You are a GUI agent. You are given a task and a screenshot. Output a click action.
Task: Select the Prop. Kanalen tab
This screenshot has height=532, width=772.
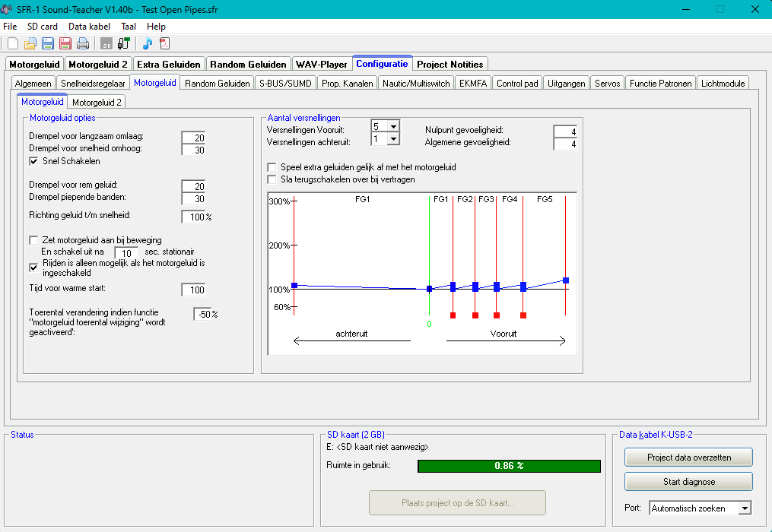pos(347,83)
